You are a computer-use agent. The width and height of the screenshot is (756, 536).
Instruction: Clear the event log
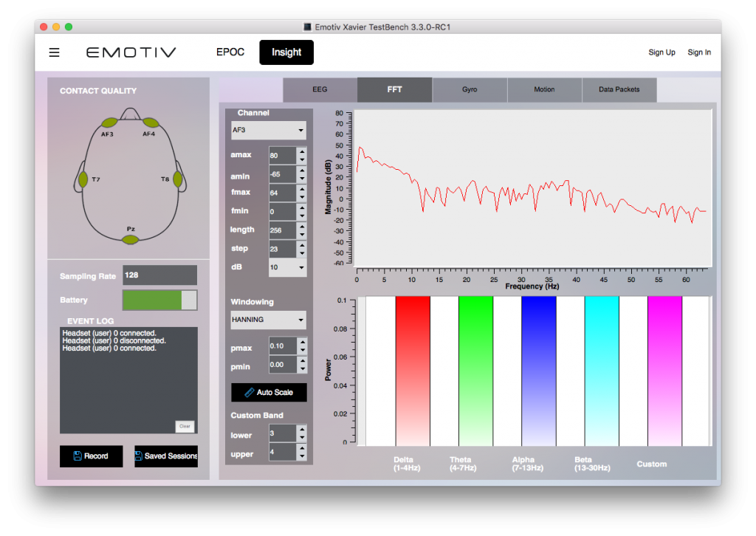pos(185,426)
